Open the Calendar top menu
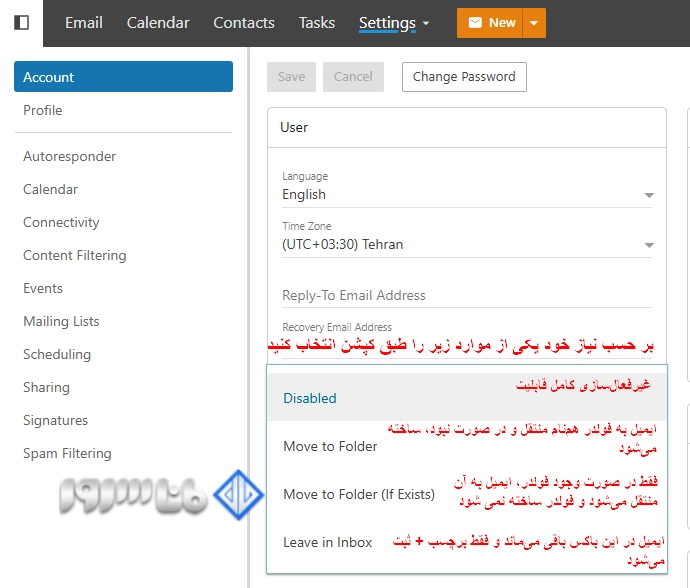This screenshot has width=690, height=588. click(x=158, y=22)
